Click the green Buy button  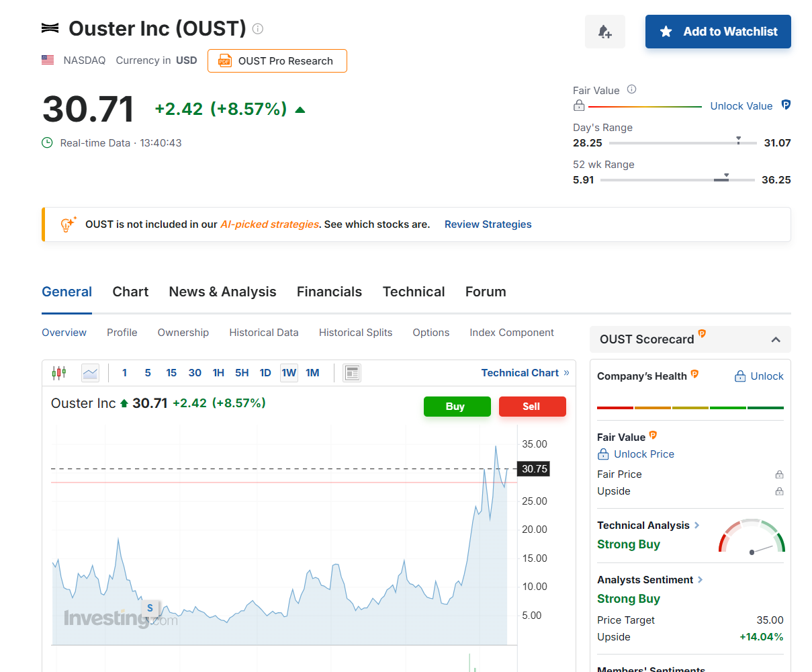tap(457, 407)
